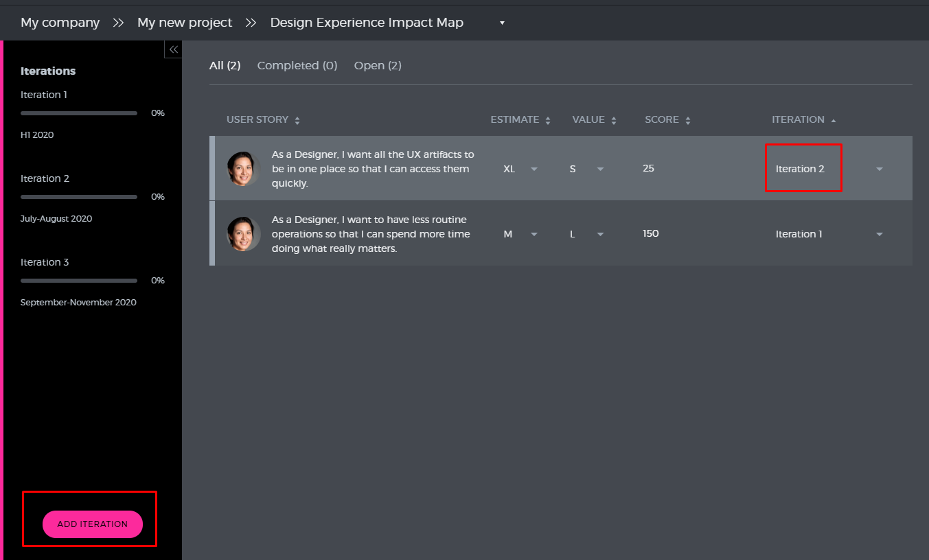The height and width of the screenshot is (560, 929).
Task: Switch to the Completed (0) tab
Action: click(297, 66)
